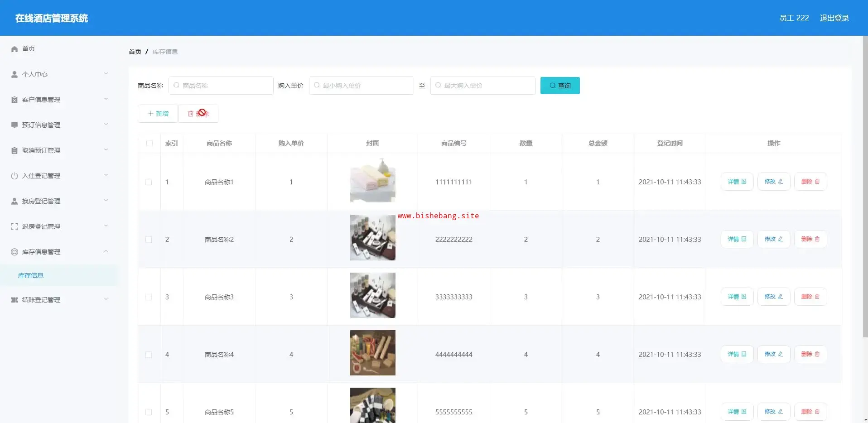Select the checkbox for row 商品名称3
The image size is (868, 423).
[149, 297]
